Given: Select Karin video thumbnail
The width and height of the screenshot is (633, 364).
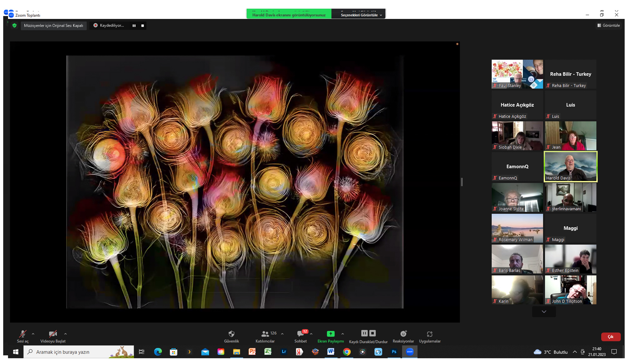Looking at the screenshot, I should point(517,290).
